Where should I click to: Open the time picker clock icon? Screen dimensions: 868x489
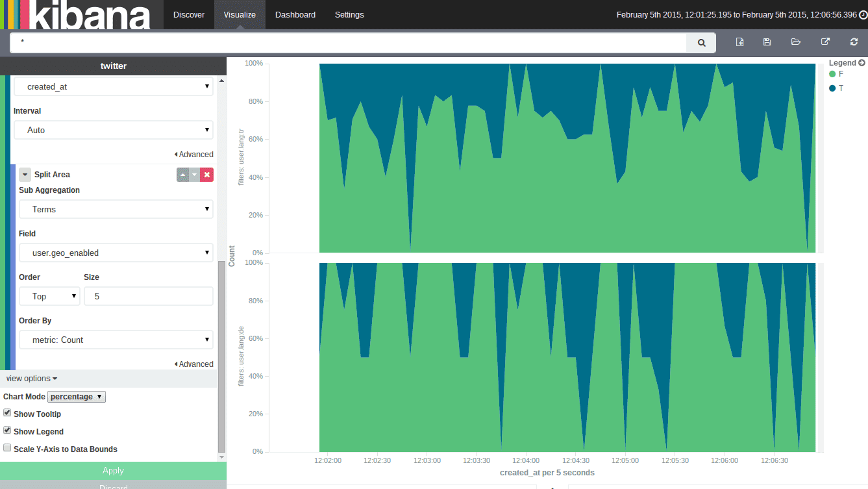863,15
